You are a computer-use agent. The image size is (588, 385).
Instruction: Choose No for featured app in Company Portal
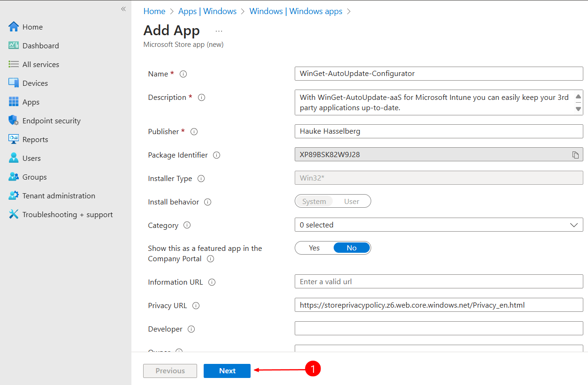351,248
